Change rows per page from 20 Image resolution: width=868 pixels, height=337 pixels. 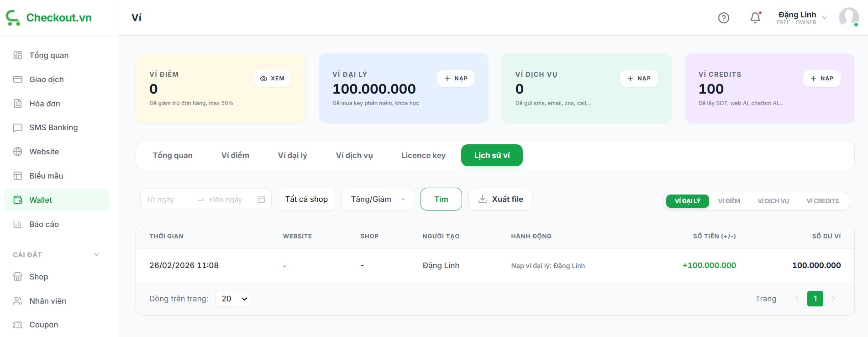click(232, 299)
